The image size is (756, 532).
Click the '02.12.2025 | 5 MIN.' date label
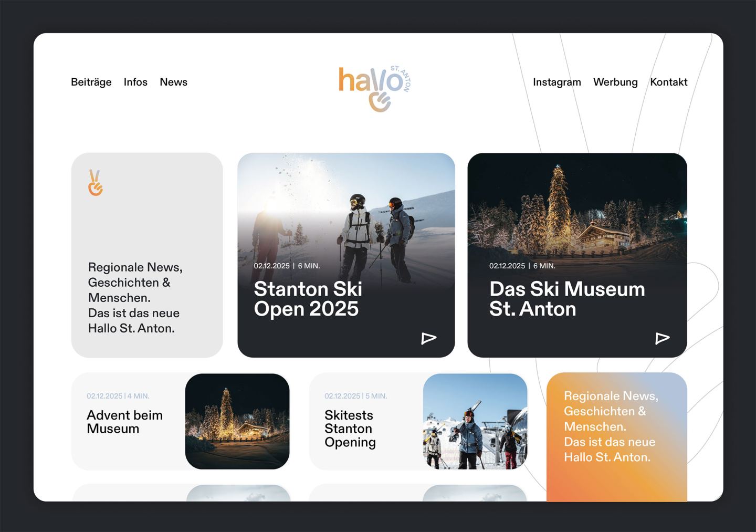coord(356,396)
